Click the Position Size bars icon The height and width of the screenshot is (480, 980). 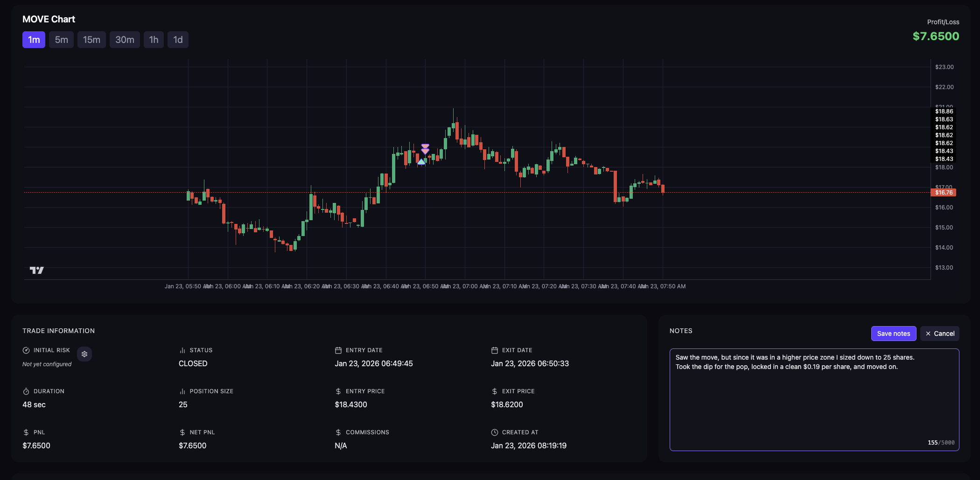click(x=182, y=391)
